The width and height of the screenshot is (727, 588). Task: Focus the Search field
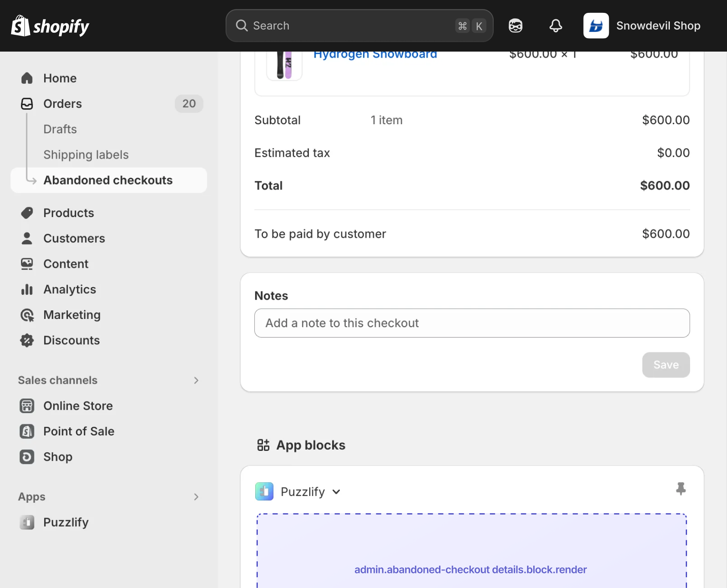coord(359,26)
